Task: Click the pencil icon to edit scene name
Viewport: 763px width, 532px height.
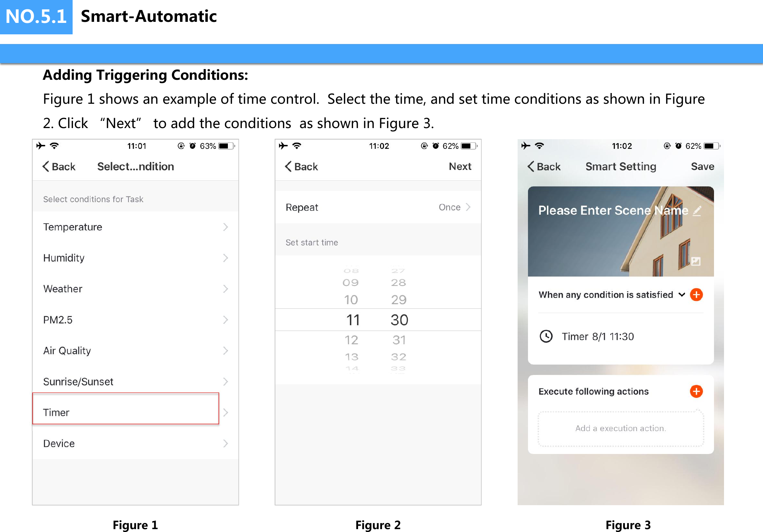Action: pyautogui.click(x=696, y=211)
